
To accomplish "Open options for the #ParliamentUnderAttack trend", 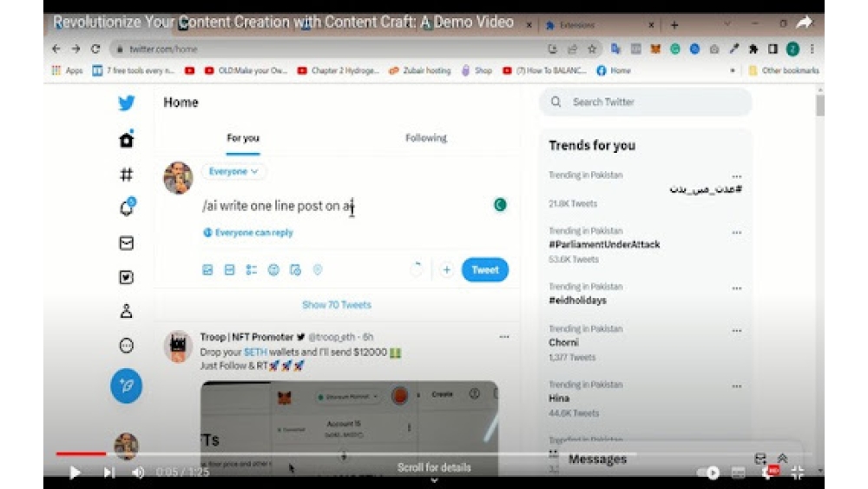I will 736,233.
